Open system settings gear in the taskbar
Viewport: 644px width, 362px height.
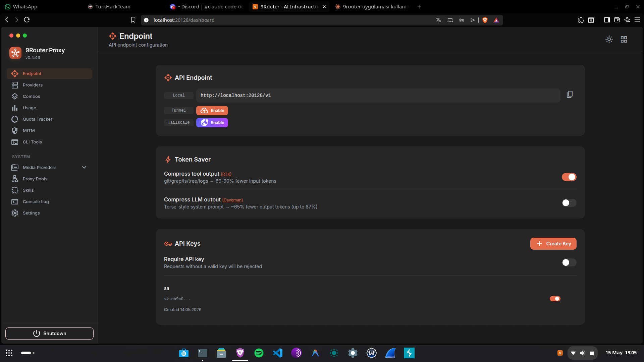353,353
